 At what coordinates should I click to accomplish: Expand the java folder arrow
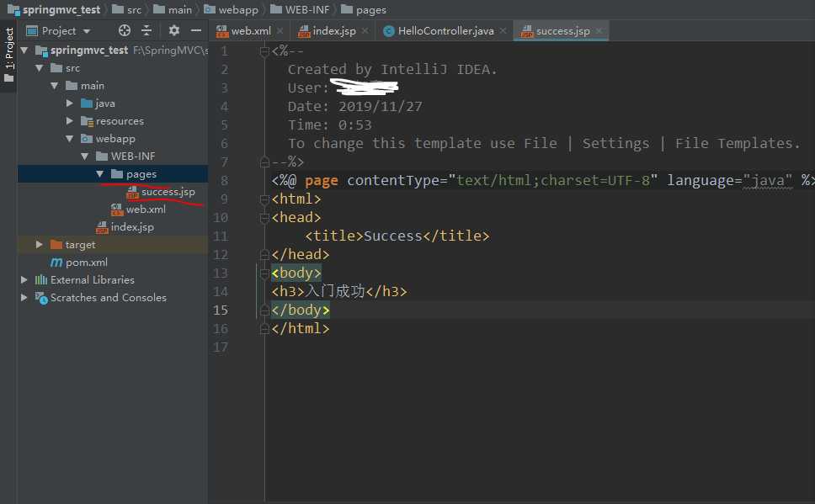point(70,103)
